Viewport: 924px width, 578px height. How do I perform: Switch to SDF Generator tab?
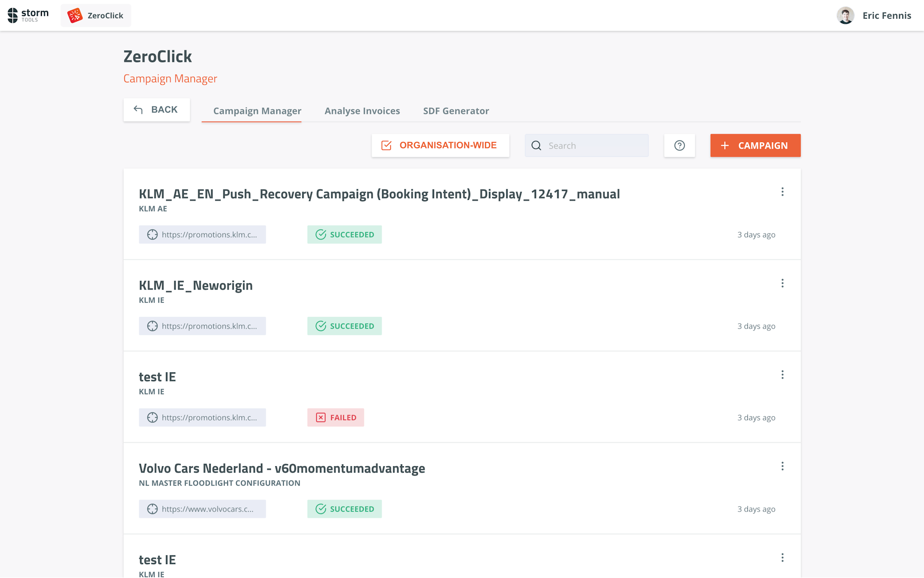pos(456,111)
